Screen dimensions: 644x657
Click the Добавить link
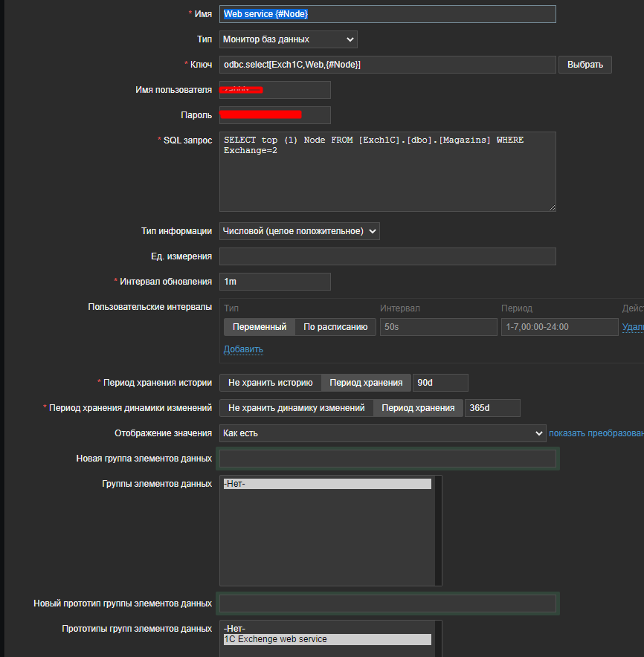pos(243,349)
